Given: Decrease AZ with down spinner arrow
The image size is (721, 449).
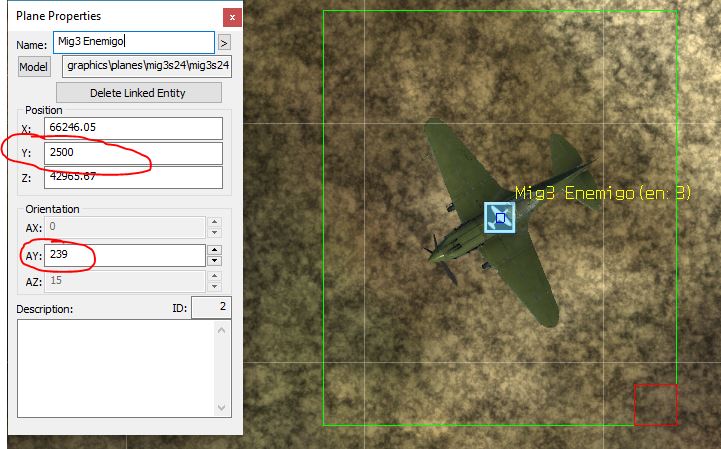Looking at the screenshot, I should [x=214, y=287].
